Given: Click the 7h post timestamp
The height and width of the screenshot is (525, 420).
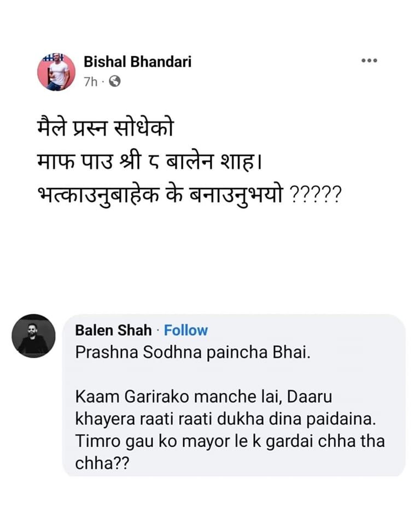Looking at the screenshot, I should pos(90,81).
